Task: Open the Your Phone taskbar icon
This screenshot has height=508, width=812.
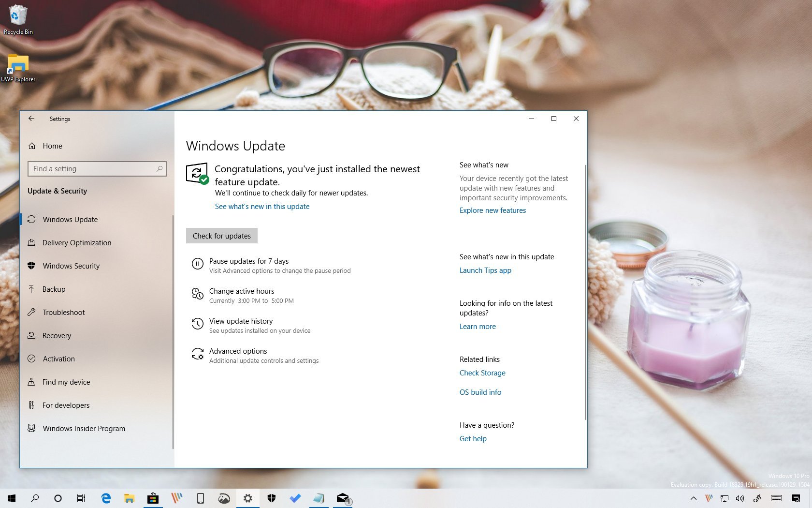Action: pyautogui.click(x=200, y=498)
